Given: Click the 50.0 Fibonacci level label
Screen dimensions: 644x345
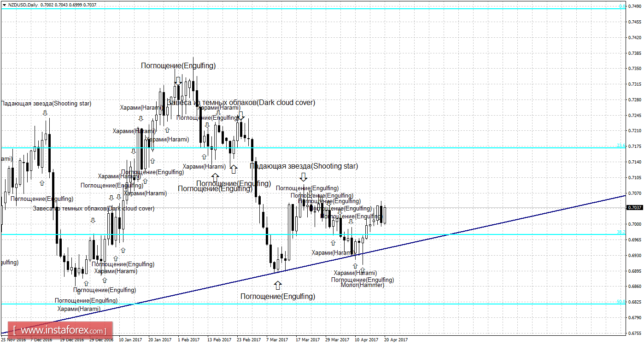Looking at the screenshot, I should [x=621, y=302].
